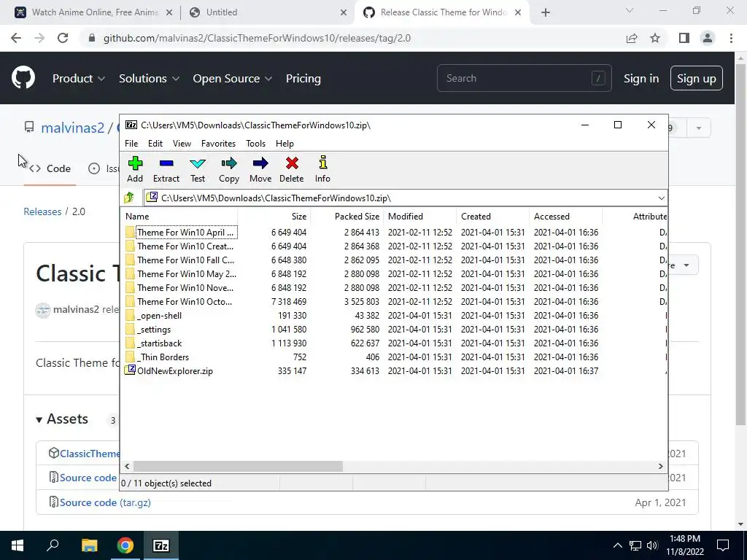Viewport: 747px width, 560px height.
Task: Open the File menu in 7-Zip
Action: pyautogui.click(x=131, y=144)
